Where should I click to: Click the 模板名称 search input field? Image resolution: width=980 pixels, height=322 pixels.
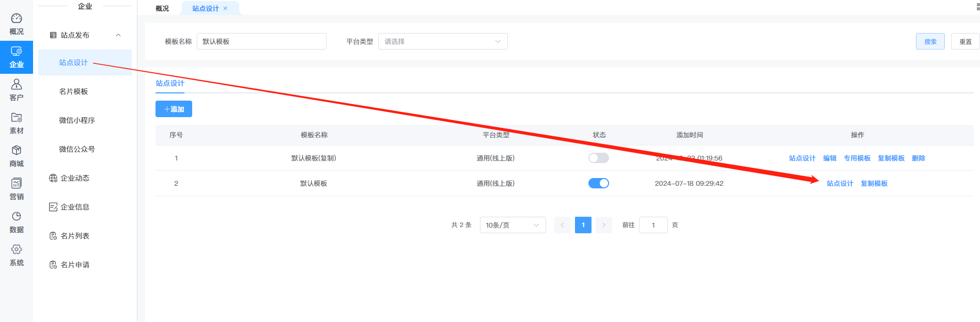tap(261, 41)
